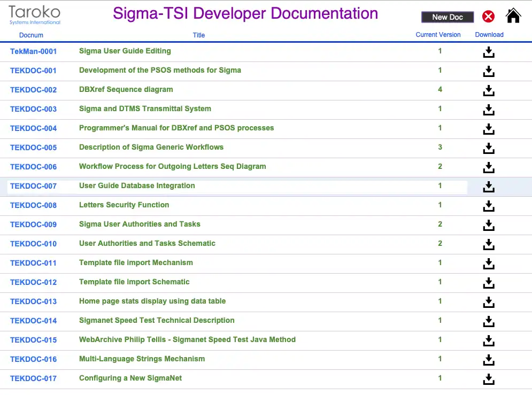Download TEKDOC-008 Letters Security Function
532x395 pixels.
tap(489, 206)
